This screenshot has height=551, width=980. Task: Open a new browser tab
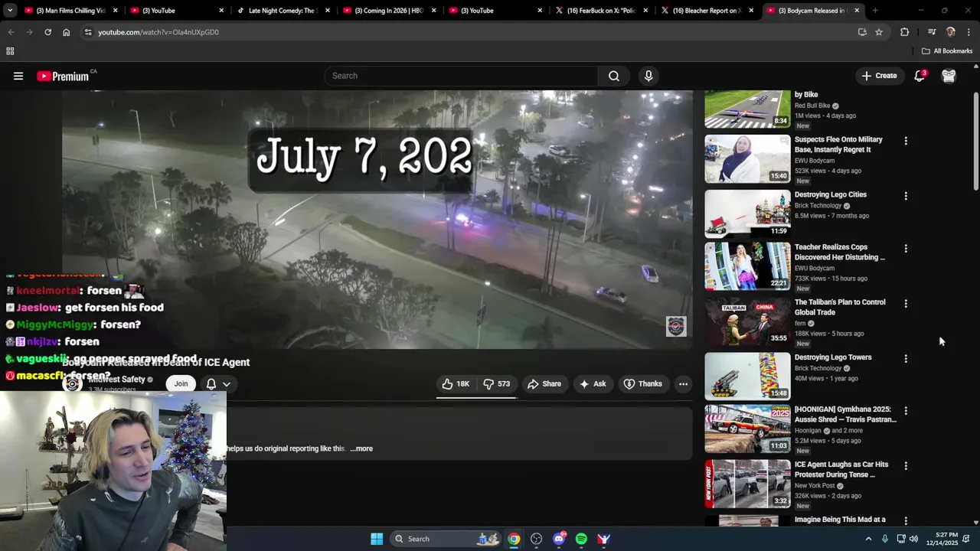[874, 11]
